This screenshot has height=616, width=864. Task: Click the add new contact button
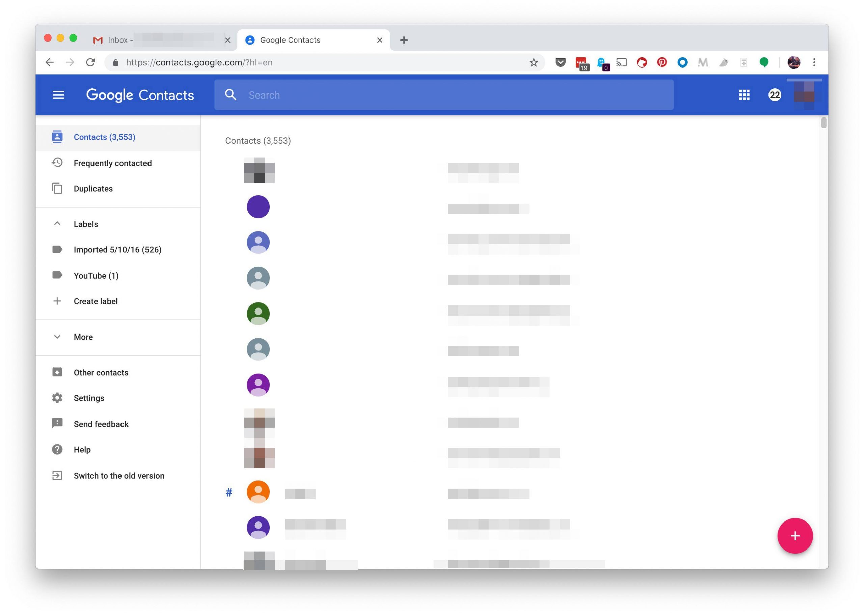tap(795, 535)
